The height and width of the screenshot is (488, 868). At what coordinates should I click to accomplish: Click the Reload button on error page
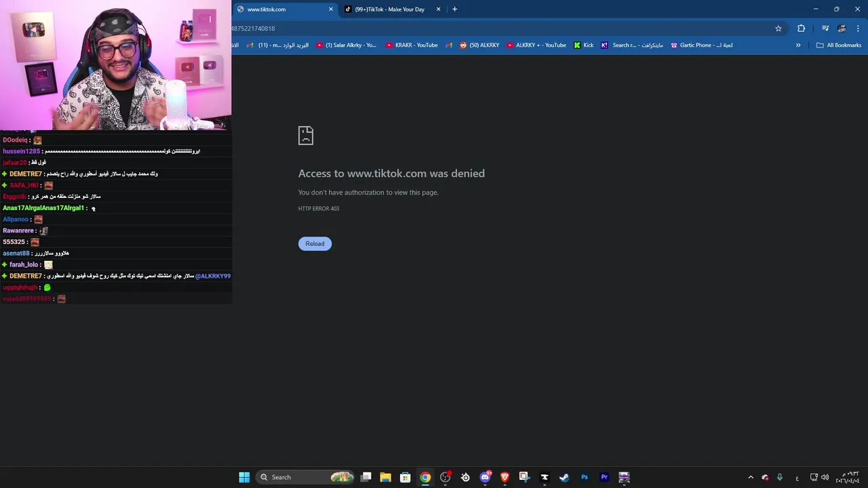coord(315,244)
